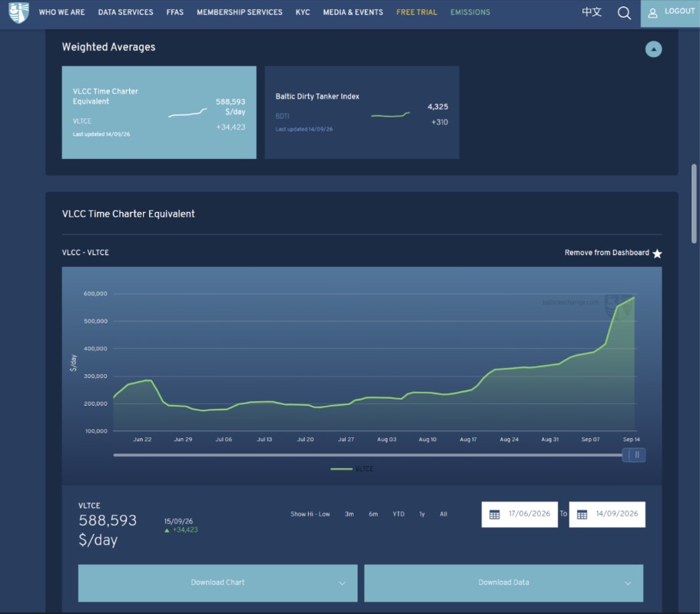Expand the Download Data dropdown chevron
Viewport: 700px width, 614px height.
pyautogui.click(x=628, y=583)
